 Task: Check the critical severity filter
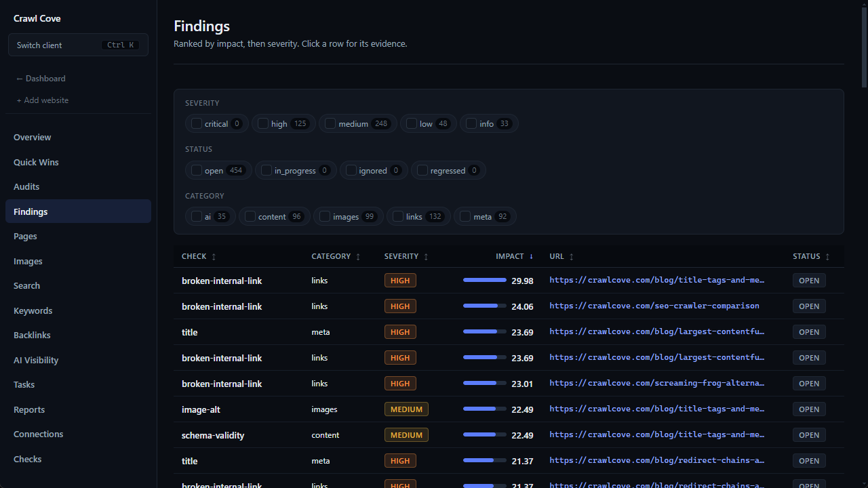tap(197, 123)
